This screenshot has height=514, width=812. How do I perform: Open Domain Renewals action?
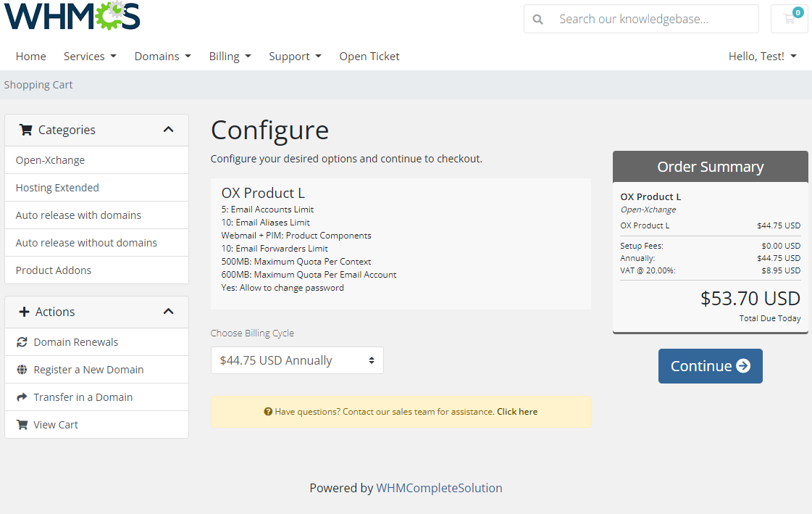[x=96, y=342]
